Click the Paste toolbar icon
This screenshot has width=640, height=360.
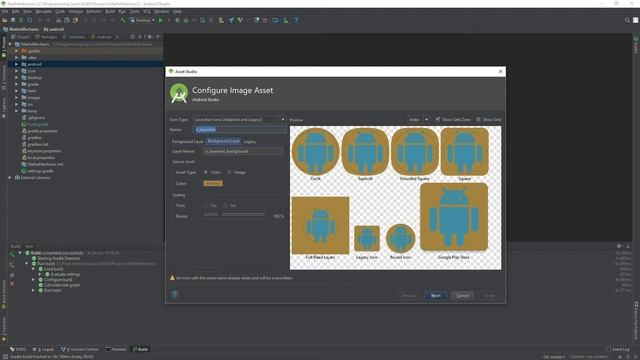tap(75, 20)
